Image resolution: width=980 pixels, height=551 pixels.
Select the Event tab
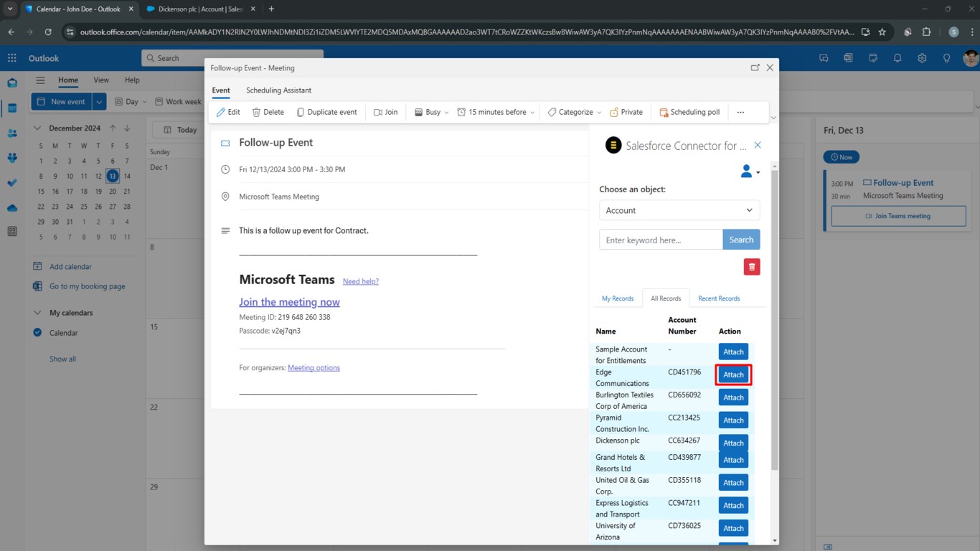coord(221,90)
